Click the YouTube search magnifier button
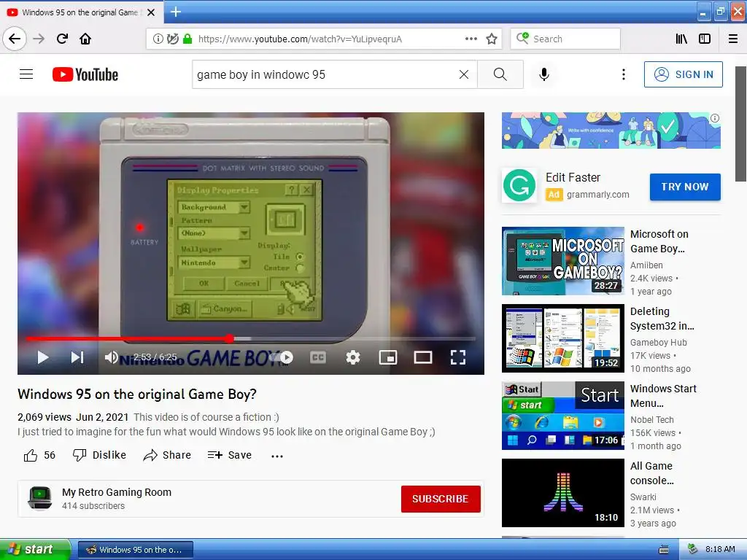The height and width of the screenshot is (560, 747). (x=500, y=74)
